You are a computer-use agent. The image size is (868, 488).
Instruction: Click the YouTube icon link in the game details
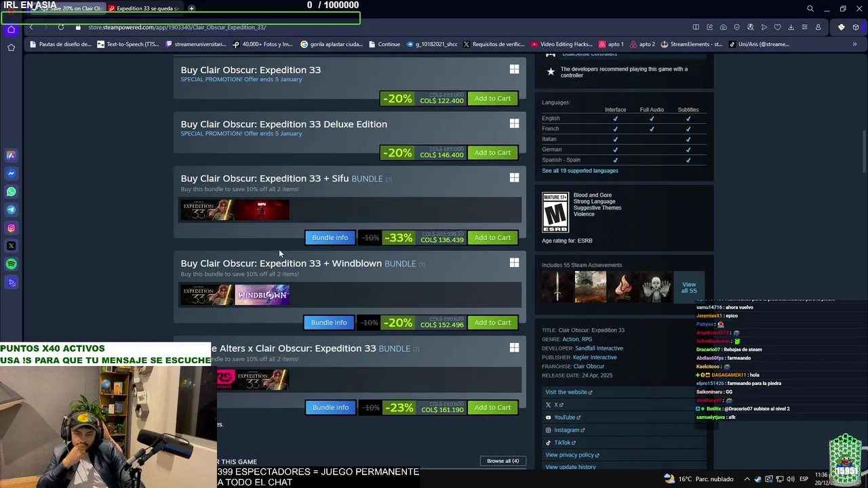click(x=549, y=418)
